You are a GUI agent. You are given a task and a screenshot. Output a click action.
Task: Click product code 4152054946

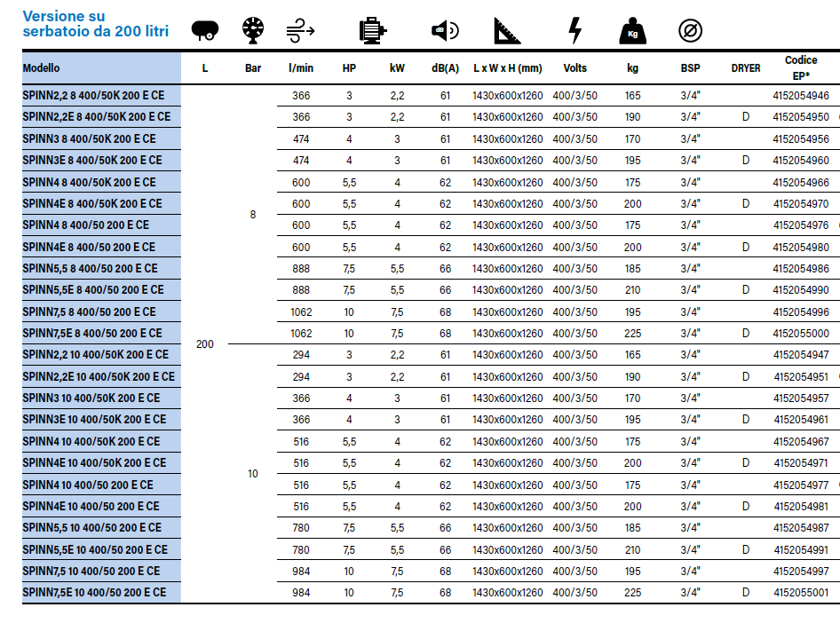pos(801,96)
